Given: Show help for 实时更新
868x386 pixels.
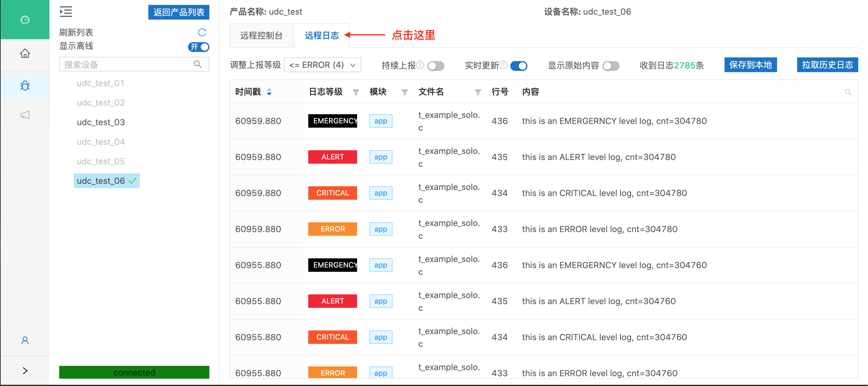Looking at the screenshot, I should (503, 65).
